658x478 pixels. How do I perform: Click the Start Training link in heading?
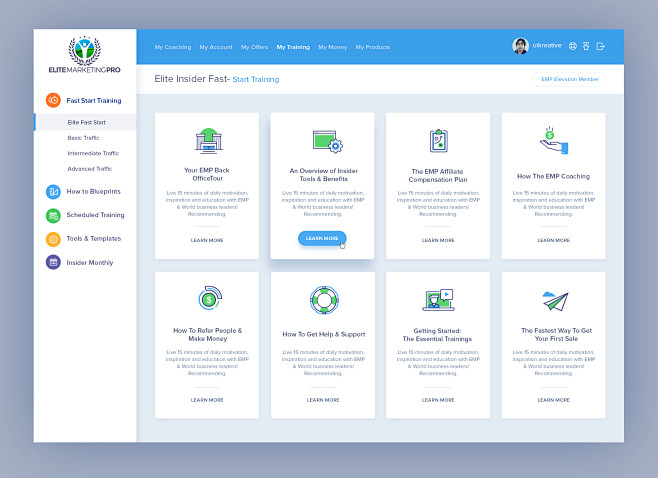point(256,79)
